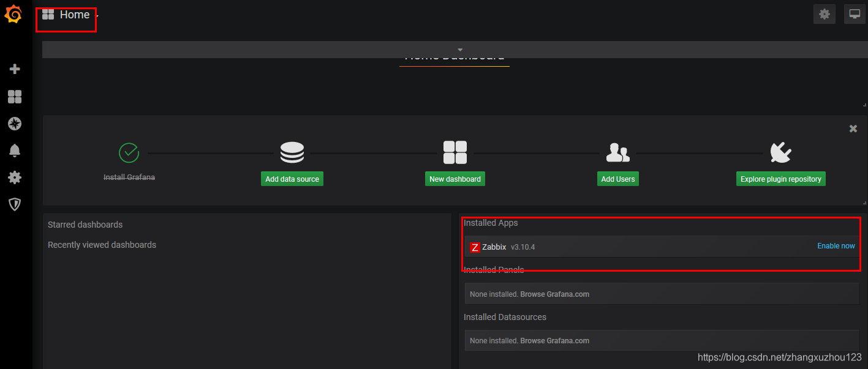The height and width of the screenshot is (369, 868).
Task: Click the red Zabbix Z logo
Action: (475, 247)
